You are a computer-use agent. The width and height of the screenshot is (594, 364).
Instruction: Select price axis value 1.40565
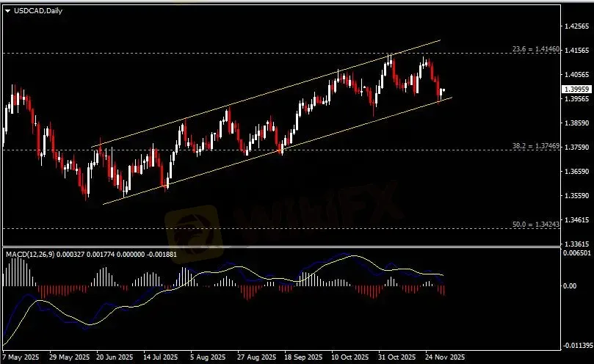[576, 75]
